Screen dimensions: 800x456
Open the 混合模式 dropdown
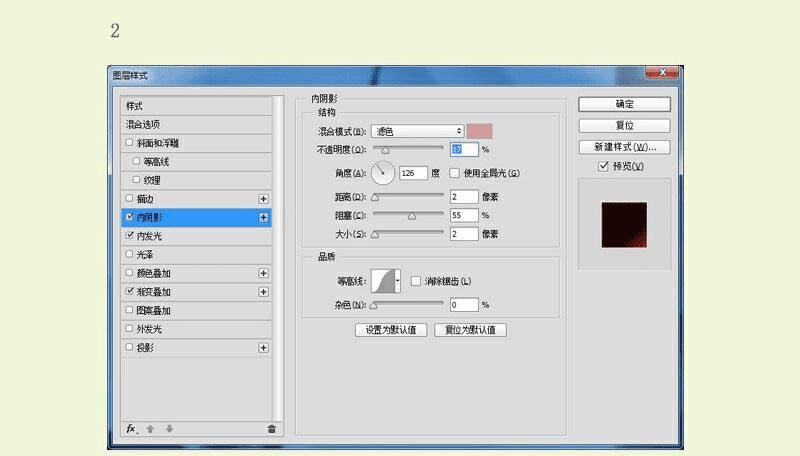click(x=417, y=131)
